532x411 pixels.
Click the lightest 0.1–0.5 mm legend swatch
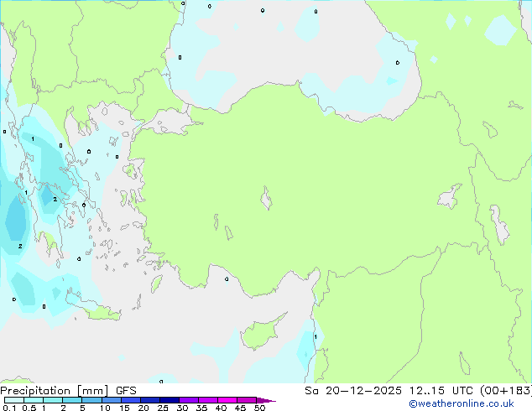[14, 400]
